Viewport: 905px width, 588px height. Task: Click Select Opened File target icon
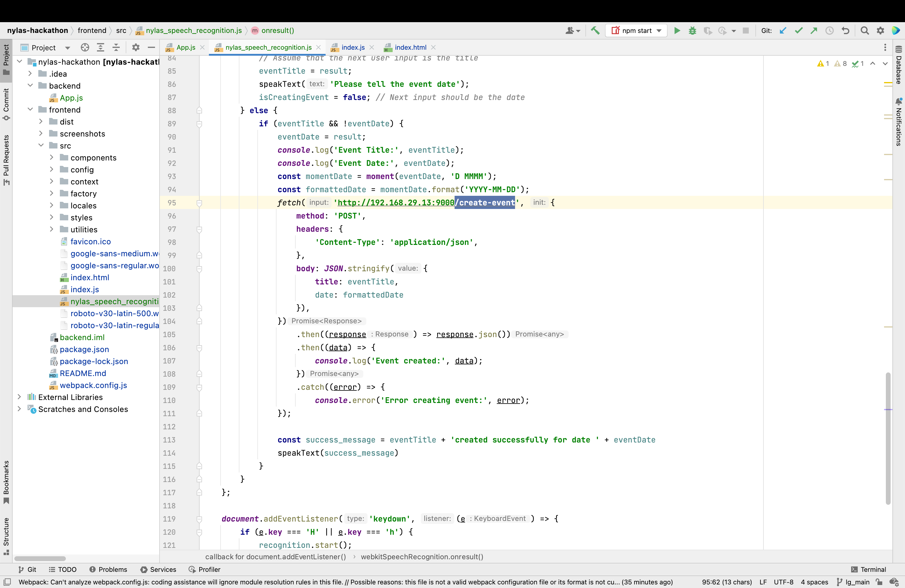85,47
